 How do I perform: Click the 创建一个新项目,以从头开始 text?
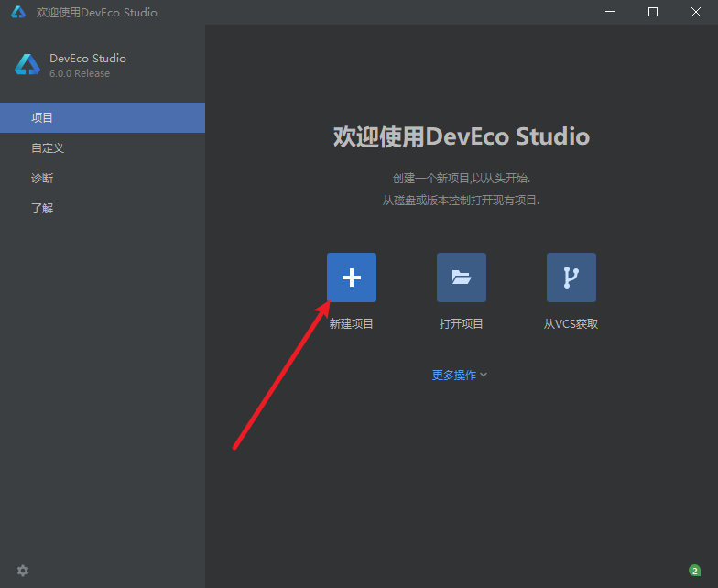[x=462, y=178]
